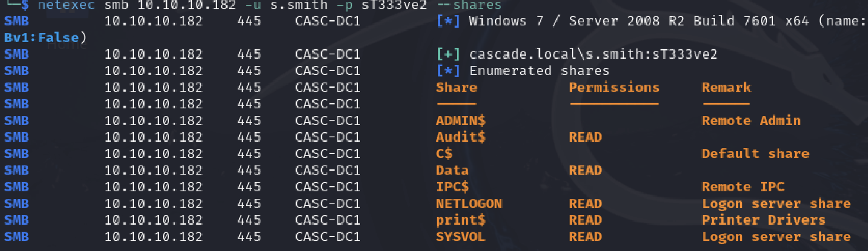Click the [*] marker before Enumerated shares
Image resolution: width=868 pixels, height=251 pixels.
448,71
